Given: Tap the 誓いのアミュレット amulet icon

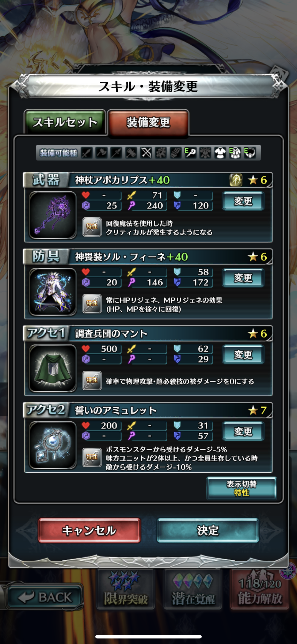Looking at the screenshot, I should [x=53, y=445].
